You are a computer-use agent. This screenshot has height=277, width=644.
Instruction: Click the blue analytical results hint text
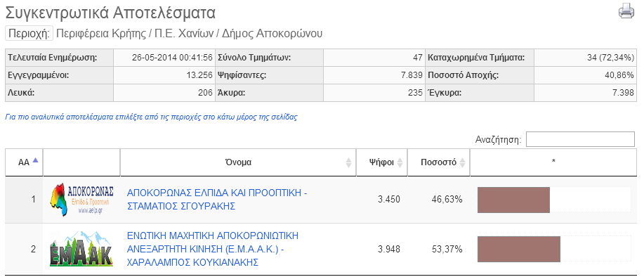(151, 117)
